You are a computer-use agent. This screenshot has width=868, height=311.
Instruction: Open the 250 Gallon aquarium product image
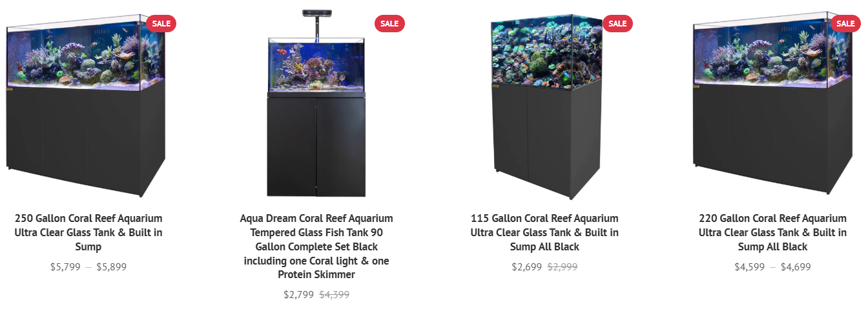(86, 105)
